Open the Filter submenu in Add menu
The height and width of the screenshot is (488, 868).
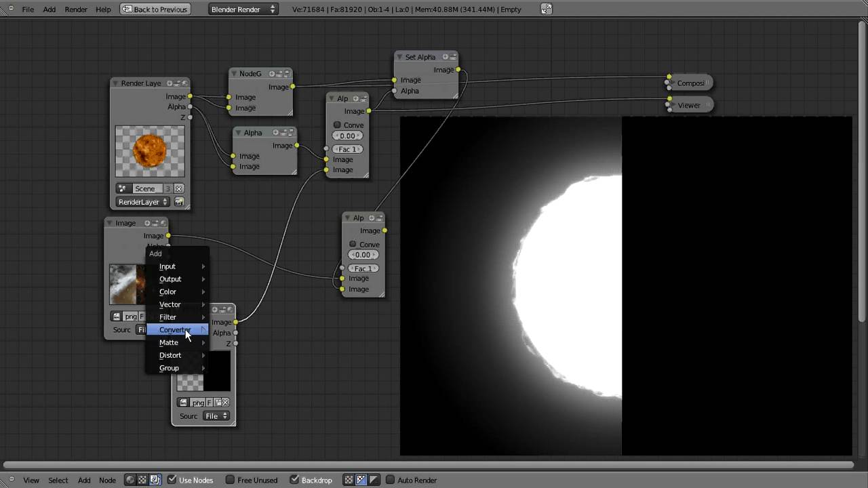[x=178, y=317]
